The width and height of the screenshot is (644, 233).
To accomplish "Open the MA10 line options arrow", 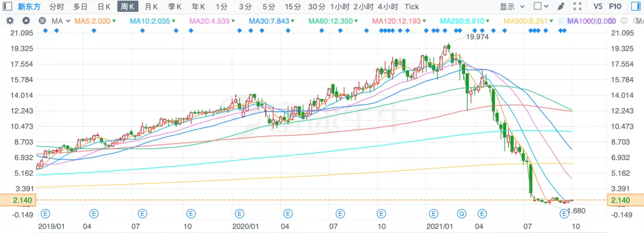I will pyautogui.click(x=174, y=21).
